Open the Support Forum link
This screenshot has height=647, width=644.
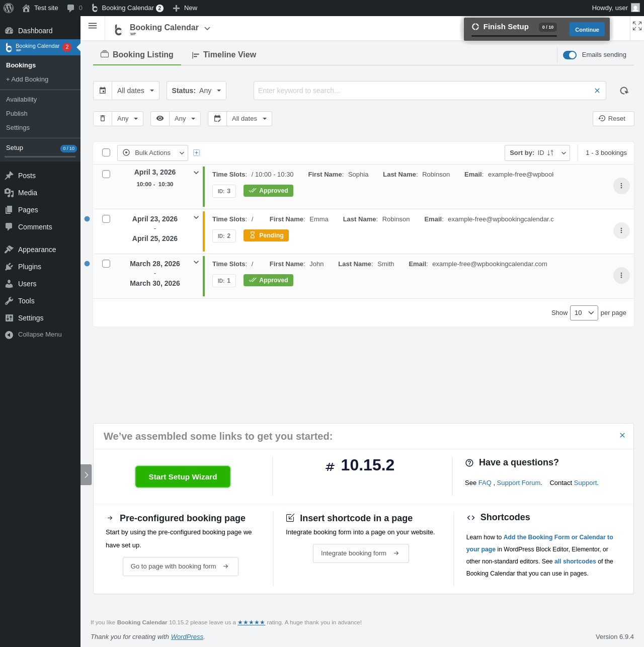518,482
